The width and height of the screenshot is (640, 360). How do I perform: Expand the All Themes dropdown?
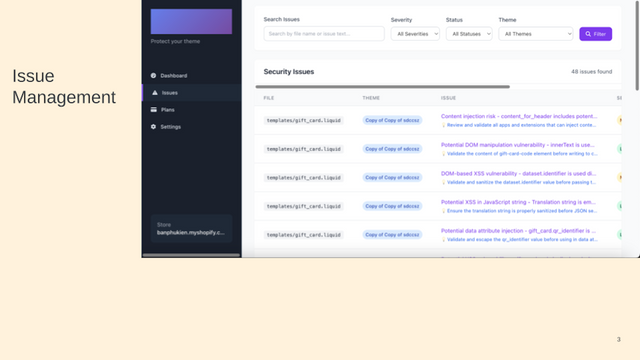(x=536, y=34)
